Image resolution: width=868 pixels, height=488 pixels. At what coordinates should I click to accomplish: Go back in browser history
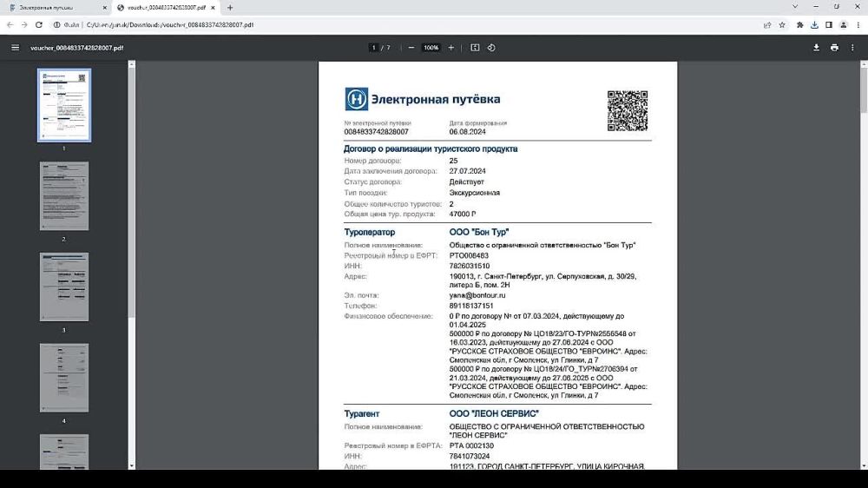click(10, 25)
